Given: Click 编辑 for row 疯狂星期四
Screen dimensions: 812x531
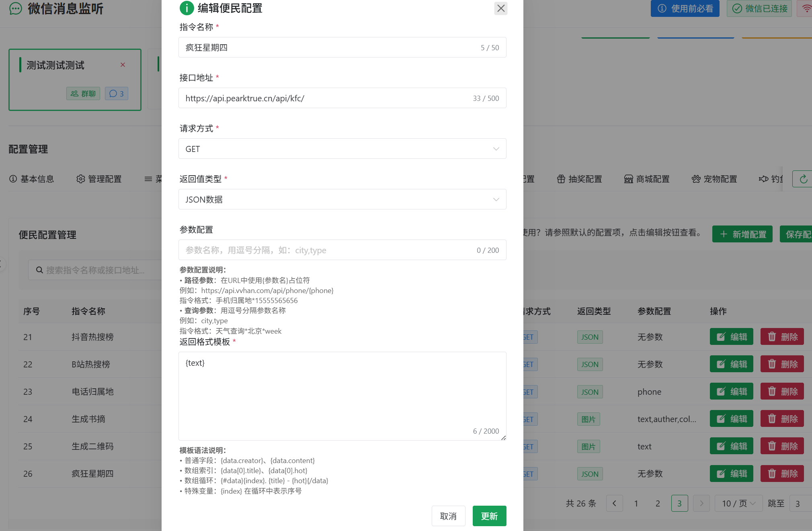Looking at the screenshot, I should coord(732,474).
